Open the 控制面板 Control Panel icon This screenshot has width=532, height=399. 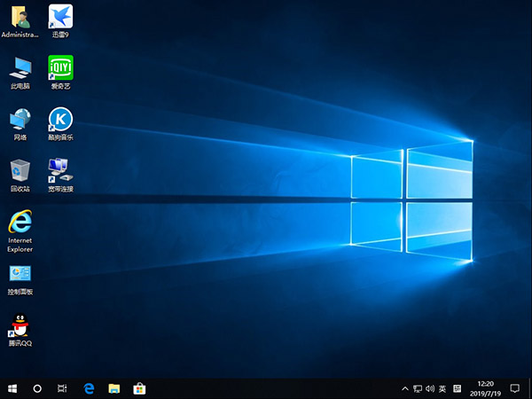pyautogui.click(x=20, y=280)
